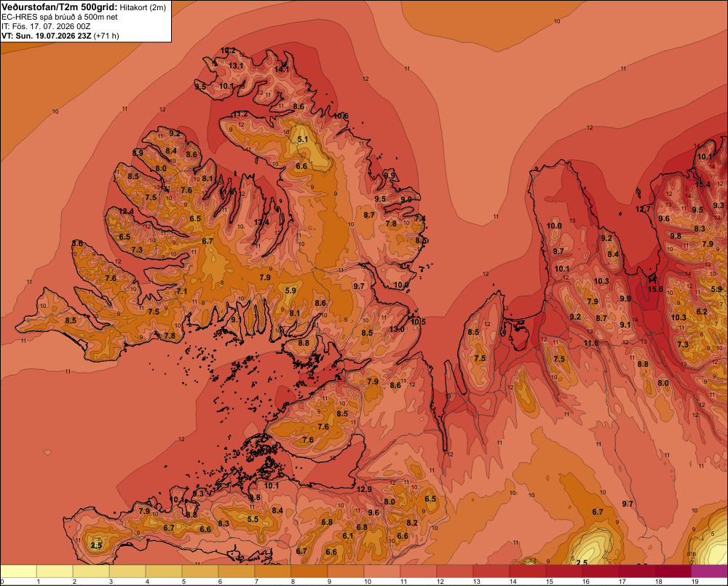Click the 7.1 temperature value
The image size is (728, 586).
click(x=182, y=292)
